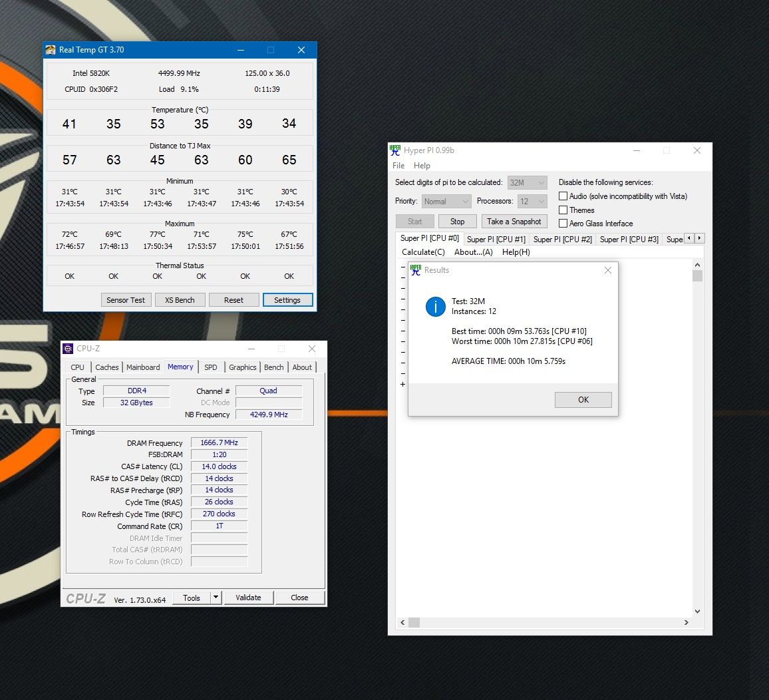Close the CPU-Z window
769x700 pixels.
pyautogui.click(x=312, y=349)
